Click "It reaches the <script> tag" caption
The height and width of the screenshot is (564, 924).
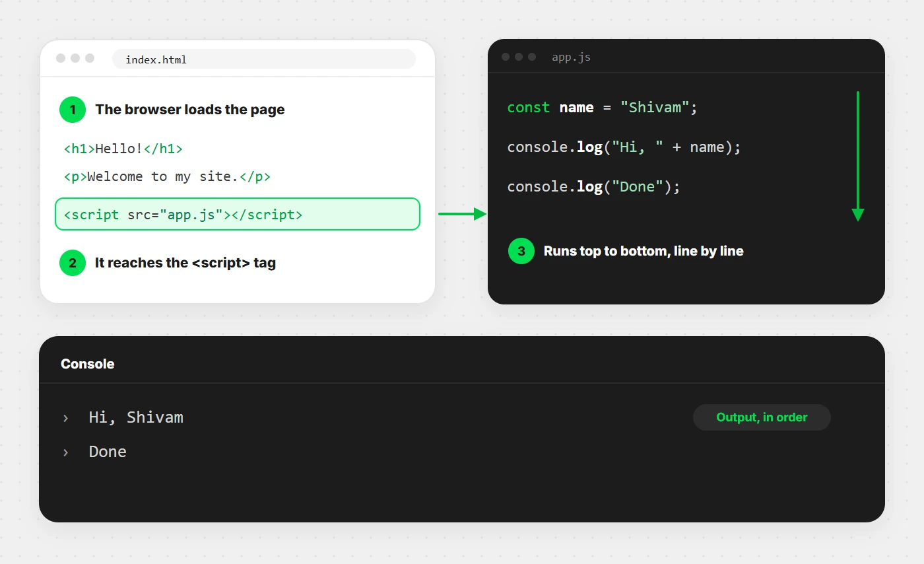click(x=185, y=263)
